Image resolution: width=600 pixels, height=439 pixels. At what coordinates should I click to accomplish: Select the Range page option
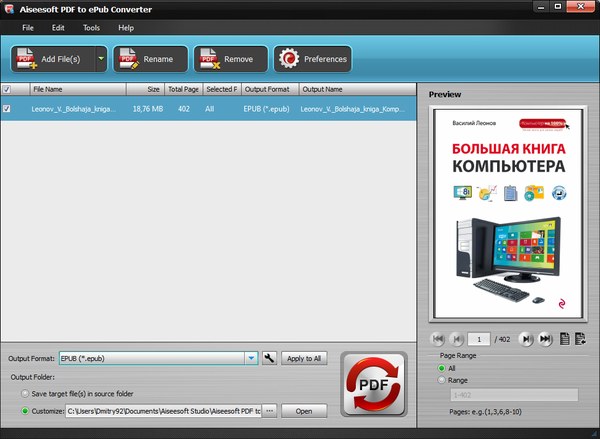point(442,380)
